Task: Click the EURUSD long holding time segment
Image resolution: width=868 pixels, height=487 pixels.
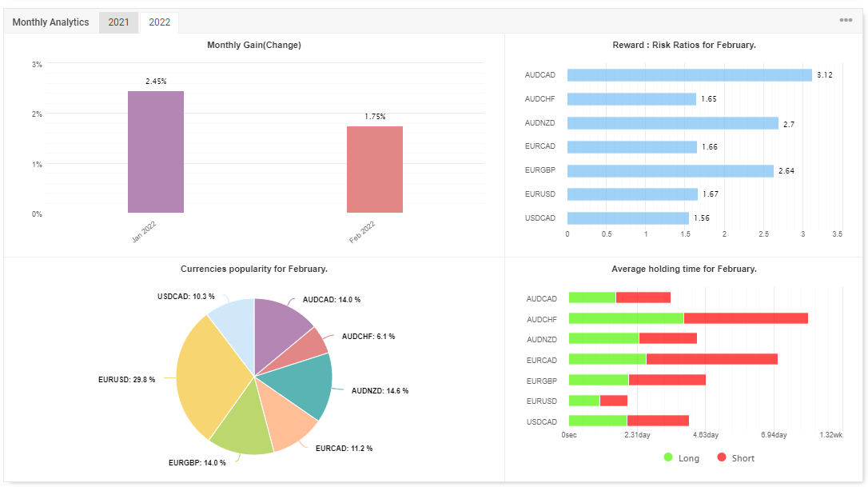Action: 584,400
